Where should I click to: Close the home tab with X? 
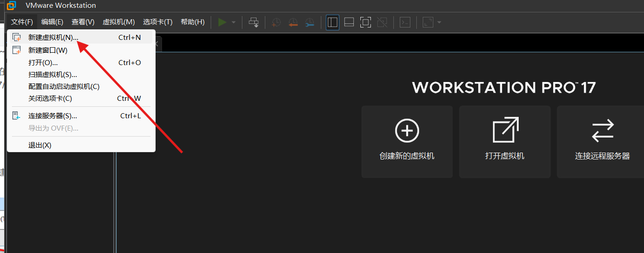coord(156,44)
